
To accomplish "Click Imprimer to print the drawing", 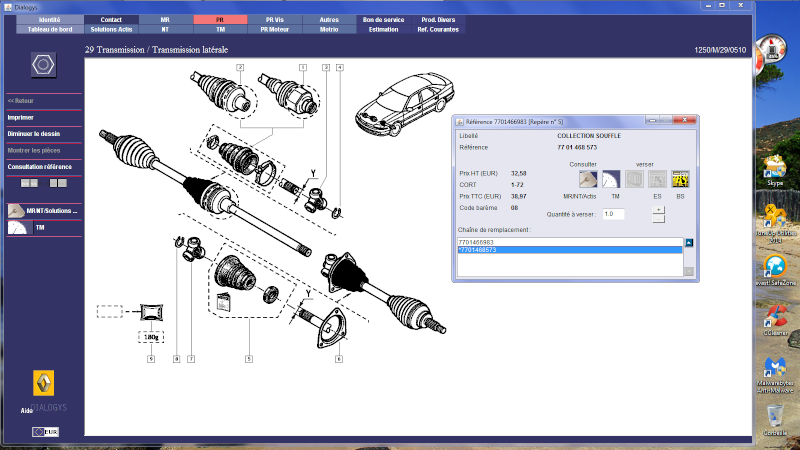I will [x=20, y=117].
